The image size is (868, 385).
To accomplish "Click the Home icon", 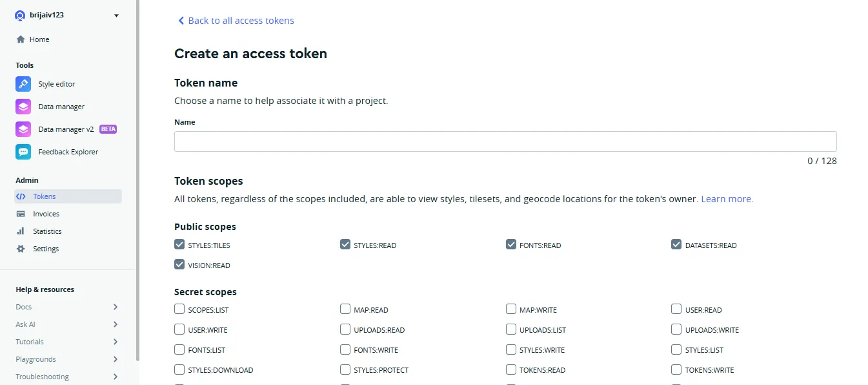I will (x=21, y=39).
